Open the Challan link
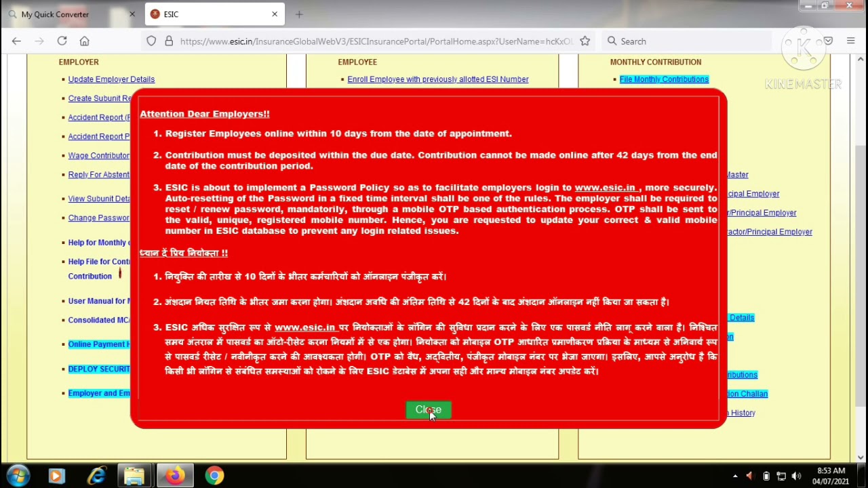The image size is (868, 488). tap(747, 394)
